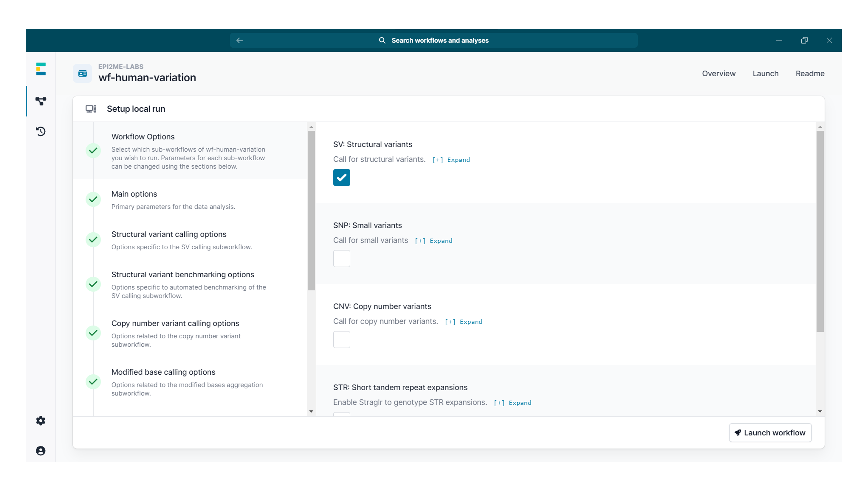Image resolution: width=868 pixels, height=491 pixels.
Task: Select the Workflow Options section
Action: pos(190,151)
